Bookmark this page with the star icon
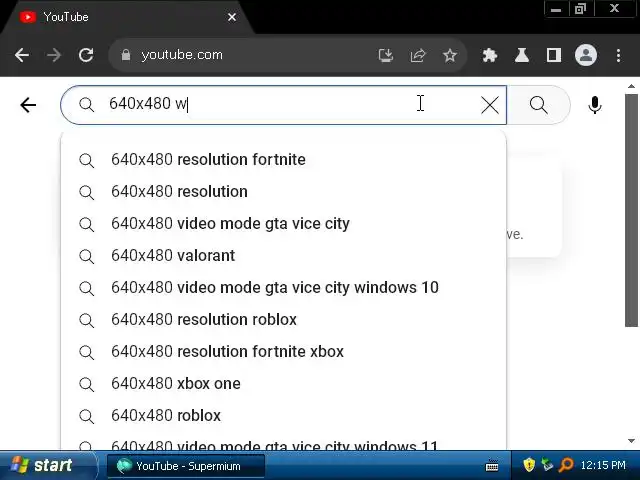This screenshot has width=640, height=480. pyautogui.click(x=450, y=55)
